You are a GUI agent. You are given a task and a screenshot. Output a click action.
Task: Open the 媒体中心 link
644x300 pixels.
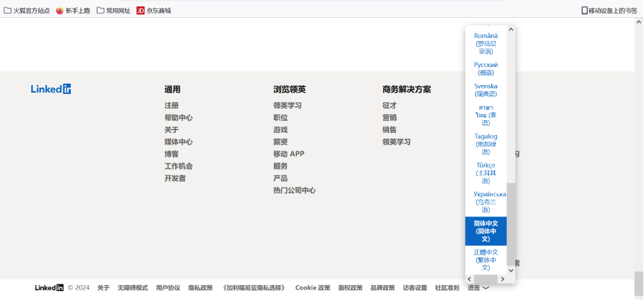pos(178,142)
